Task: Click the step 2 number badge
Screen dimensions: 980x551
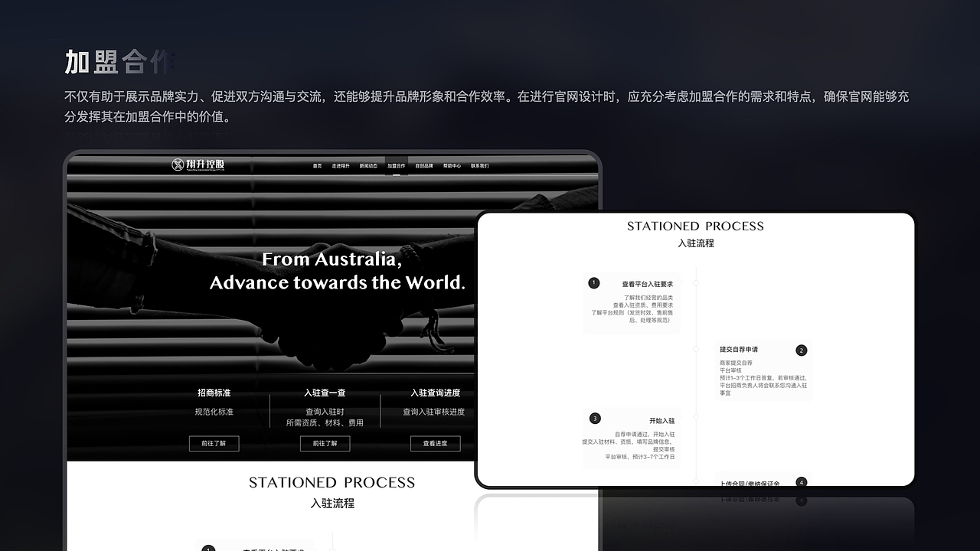Action: tap(802, 350)
